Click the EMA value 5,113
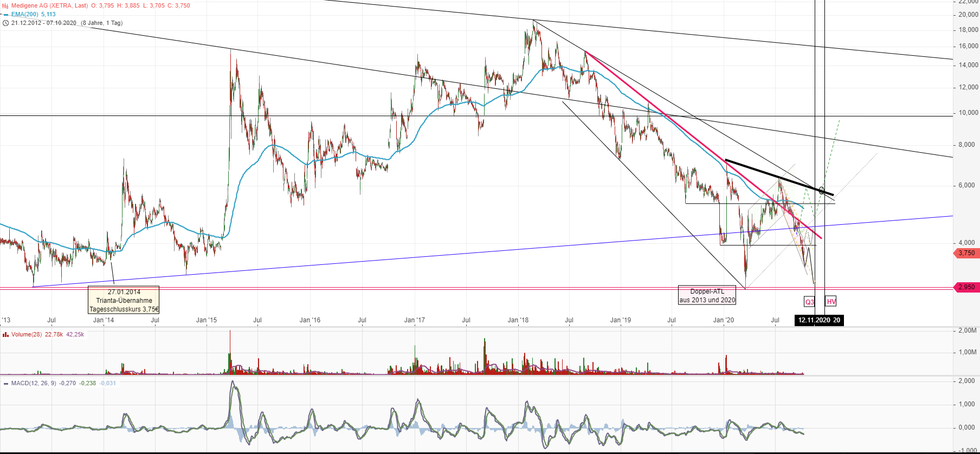The width and height of the screenshot is (980, 454). click(x=49, y=15)
